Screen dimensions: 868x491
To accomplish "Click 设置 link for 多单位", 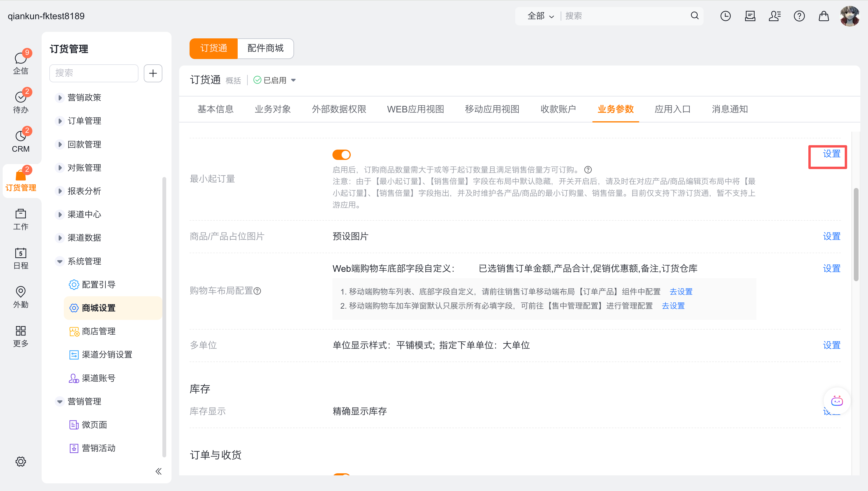I will (831, 345).
